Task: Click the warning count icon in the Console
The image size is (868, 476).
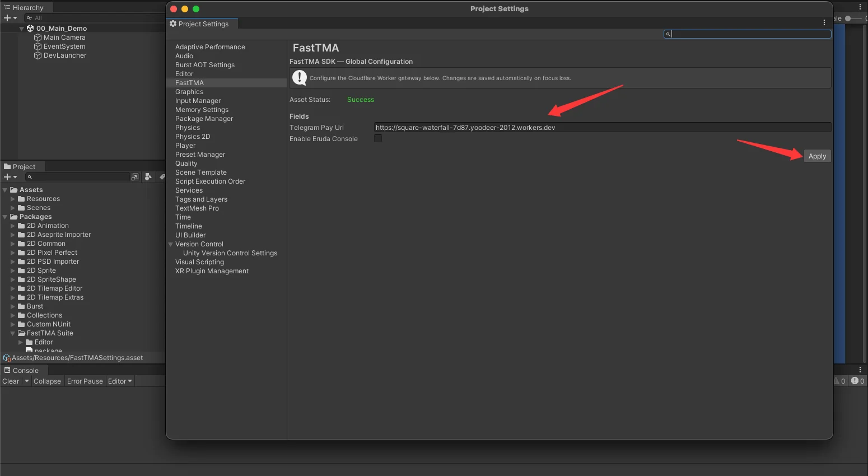Action: pos(837,381)
